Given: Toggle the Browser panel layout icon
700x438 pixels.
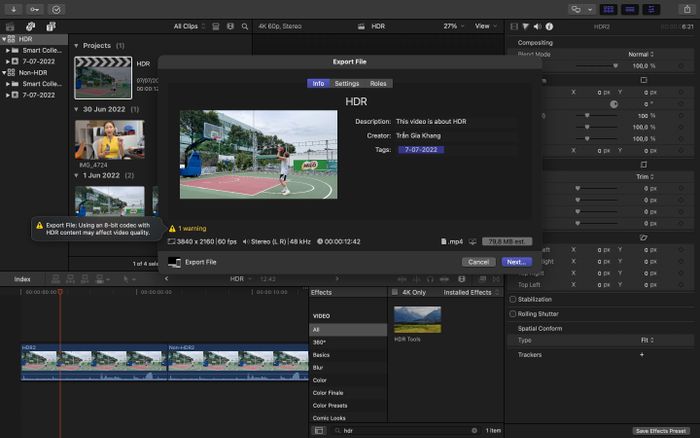Looking at the screenshot, I should point(608,9).
